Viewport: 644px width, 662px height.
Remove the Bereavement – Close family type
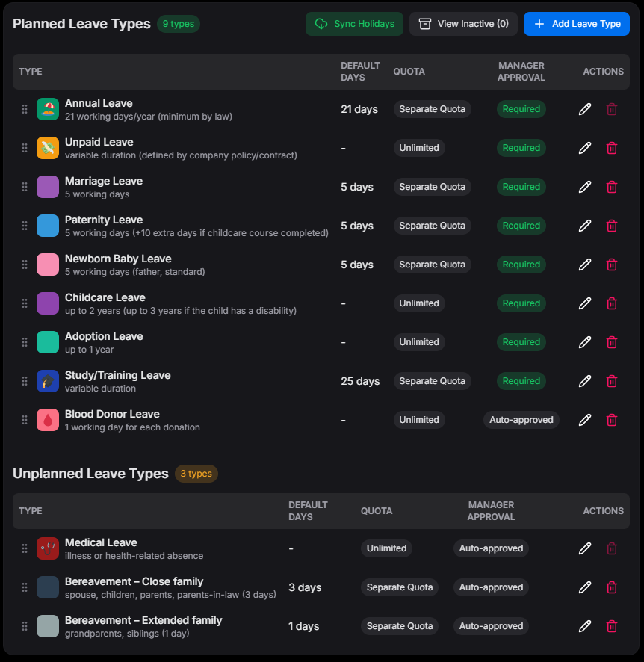pyautogui.click(x=612, y=587)
